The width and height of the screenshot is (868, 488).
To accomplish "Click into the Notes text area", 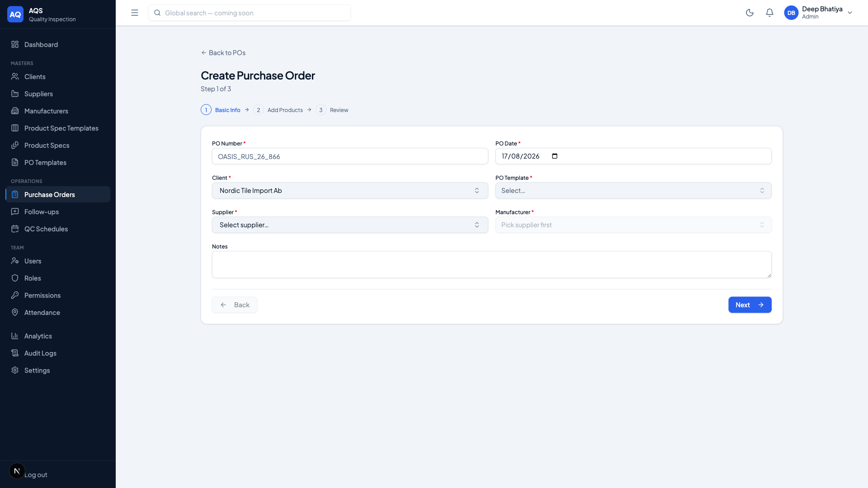I will [492, 265].
